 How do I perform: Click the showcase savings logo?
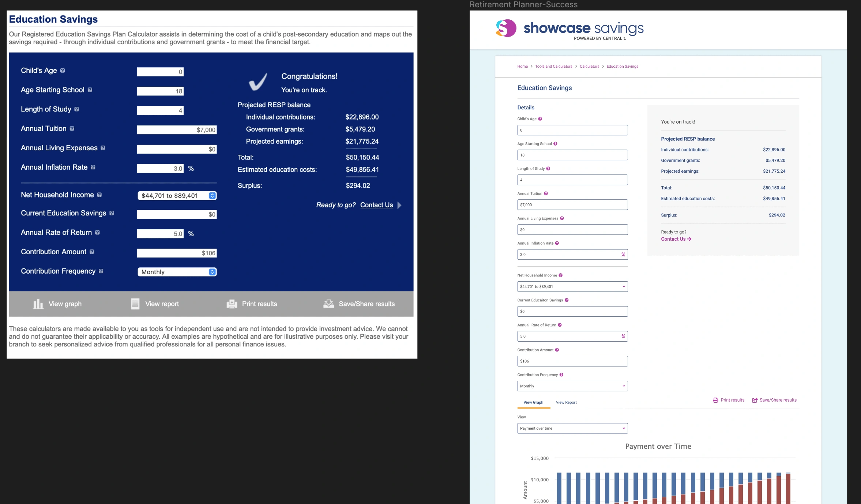pos(569,29)
